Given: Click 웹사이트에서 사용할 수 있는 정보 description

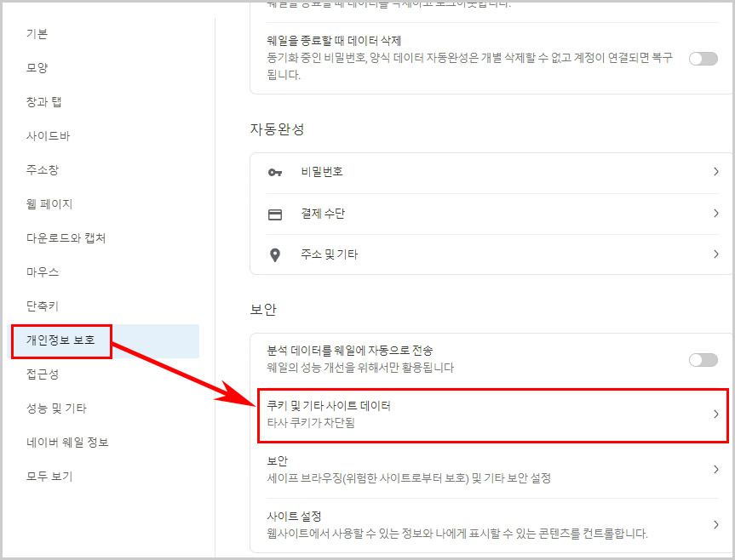Looking at the screenshot, I should (x=457, y=534).
